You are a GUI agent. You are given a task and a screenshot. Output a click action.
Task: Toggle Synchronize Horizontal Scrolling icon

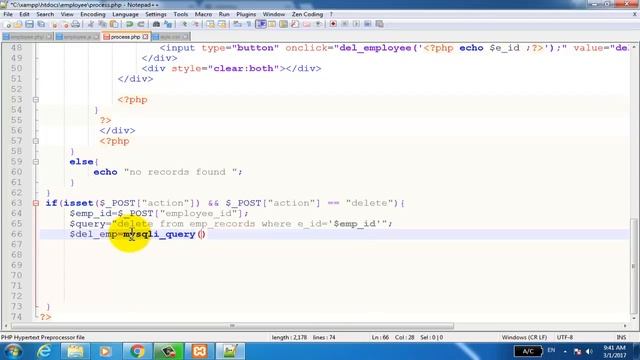coord(222,24)
